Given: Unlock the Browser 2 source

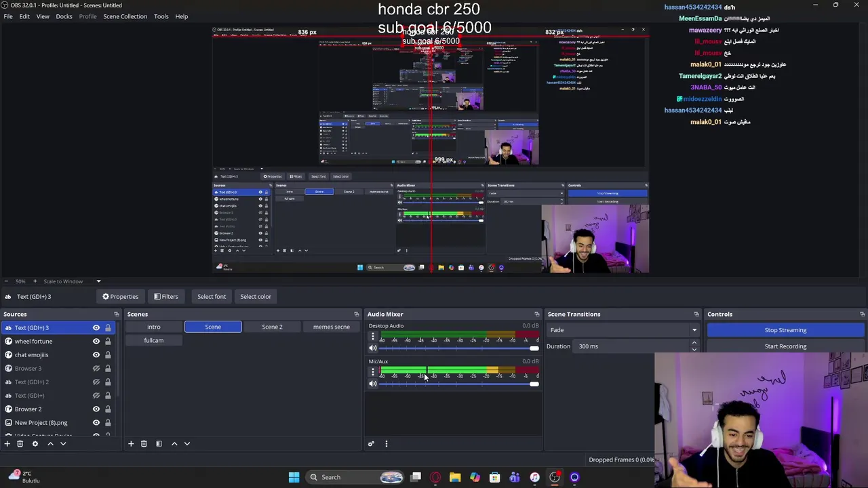Looking at the screenshot, I should (x=108, y=409).
